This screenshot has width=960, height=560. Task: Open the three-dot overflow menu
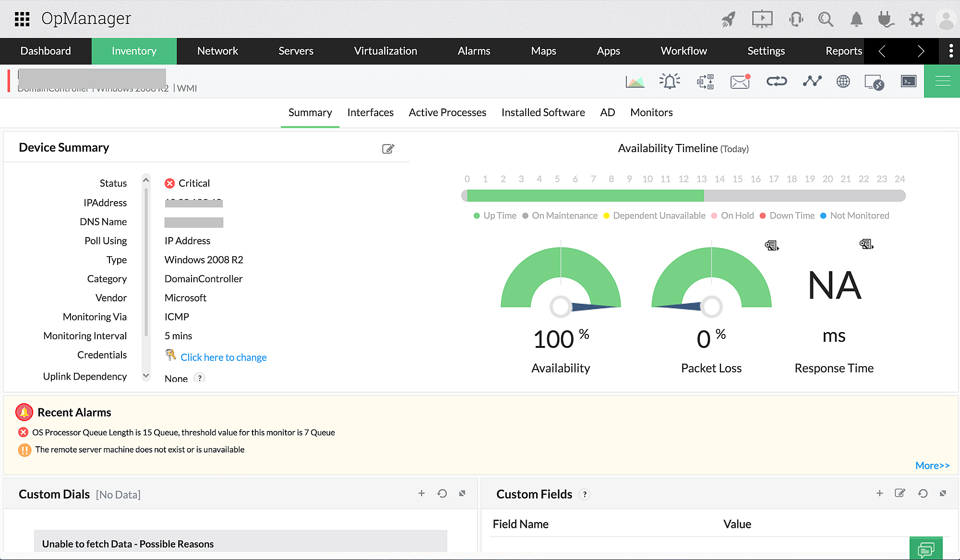click(x=951, y=51)
